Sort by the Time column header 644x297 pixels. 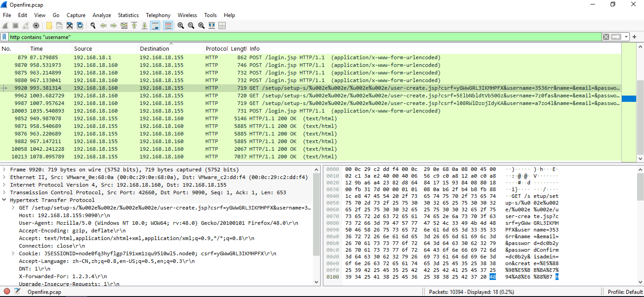(x=50, y=49)
